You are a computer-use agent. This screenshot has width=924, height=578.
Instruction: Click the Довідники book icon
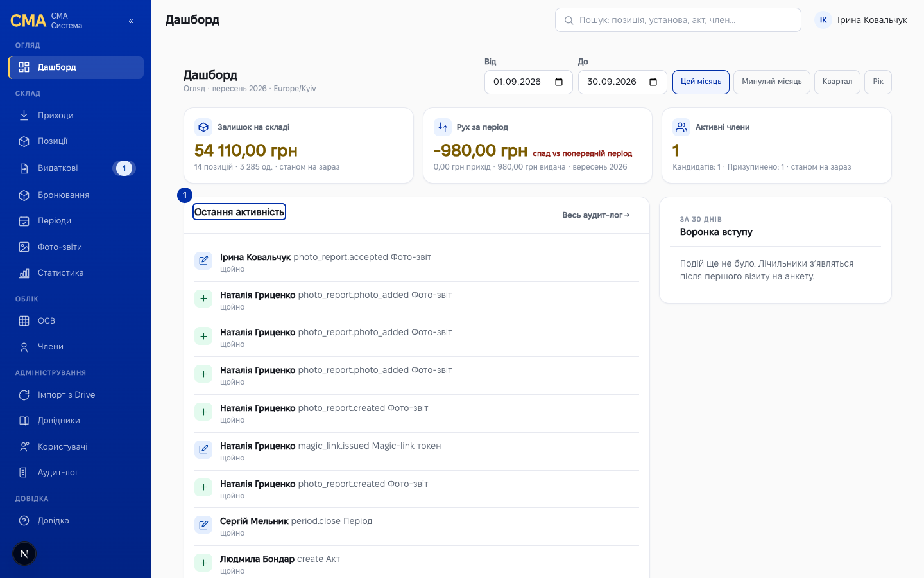click(x=24, y=421)
